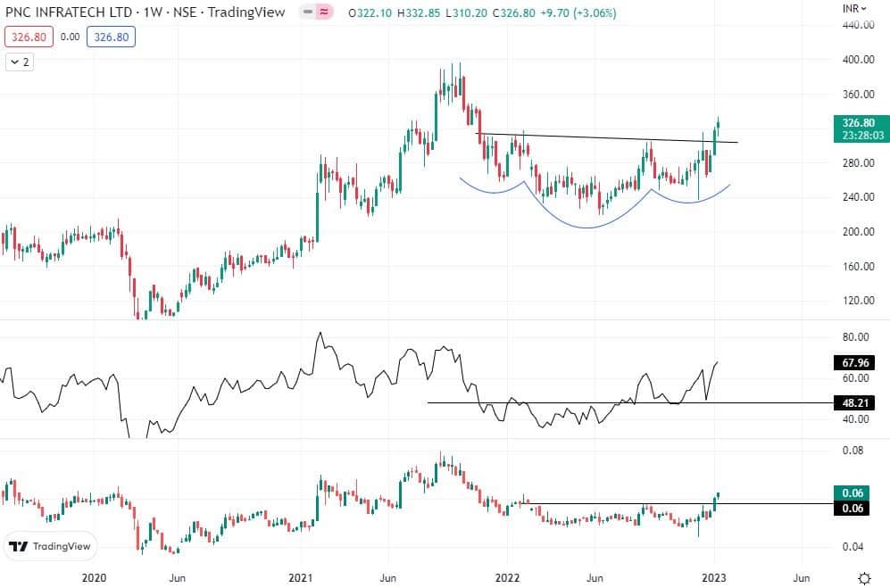Click the blue 326.80 buy price button
This screenshot has height=588, width=890.
coord(111,38)
